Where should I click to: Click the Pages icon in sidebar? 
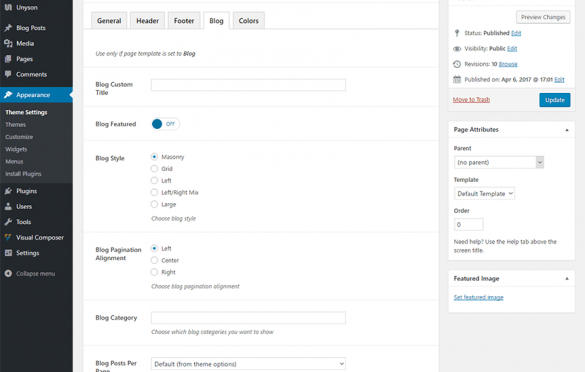[x=8, y=59]
